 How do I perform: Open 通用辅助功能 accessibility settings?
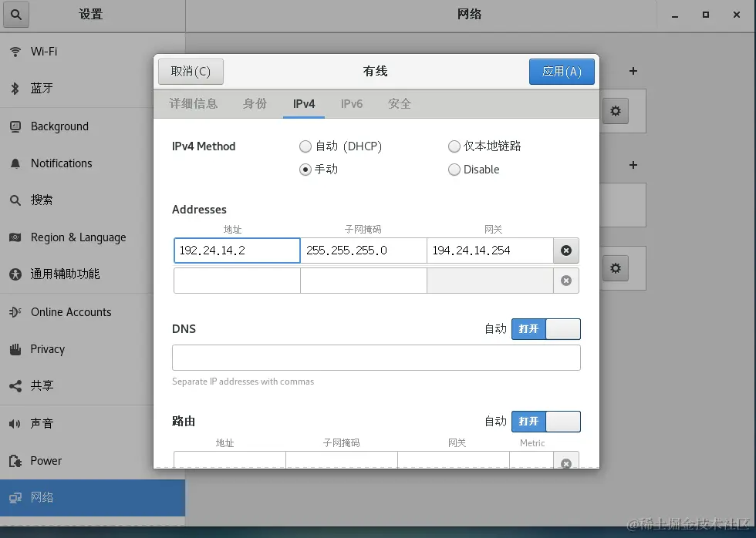93,274
